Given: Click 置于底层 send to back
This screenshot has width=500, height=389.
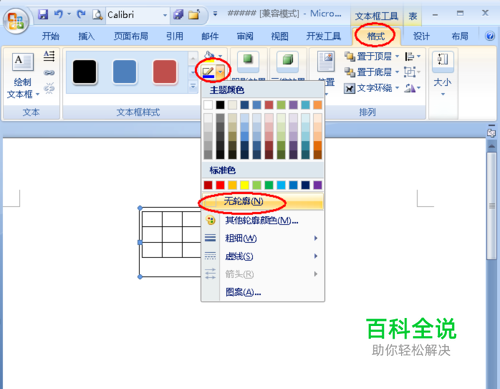Looking at the screenshot, I should [368, 72].
